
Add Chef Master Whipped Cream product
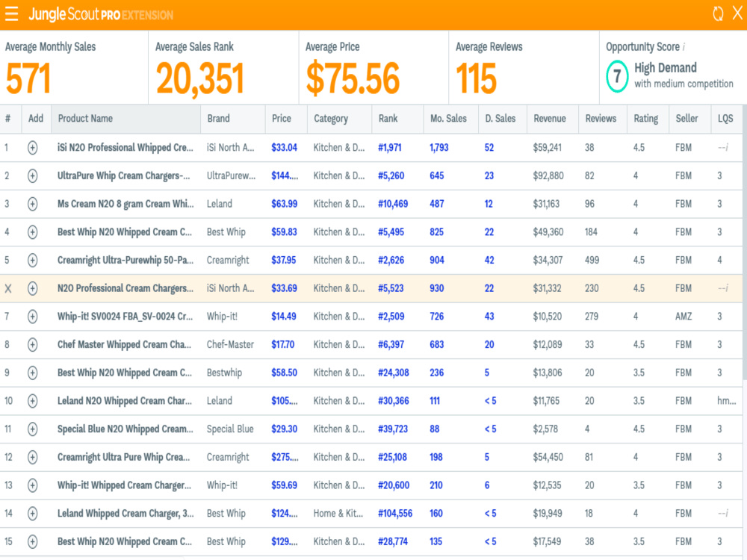32,344
